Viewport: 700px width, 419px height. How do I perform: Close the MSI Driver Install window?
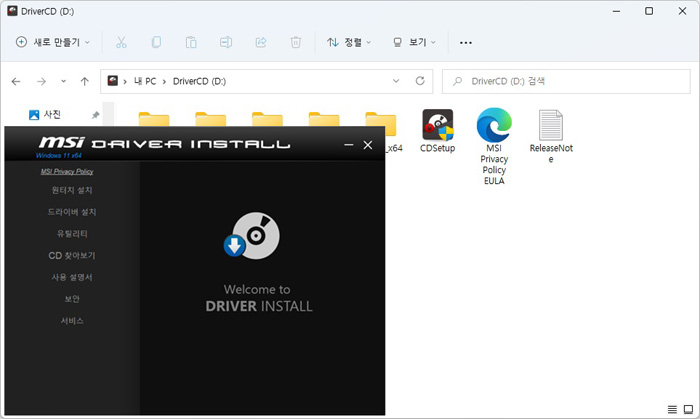coord(367,145)
